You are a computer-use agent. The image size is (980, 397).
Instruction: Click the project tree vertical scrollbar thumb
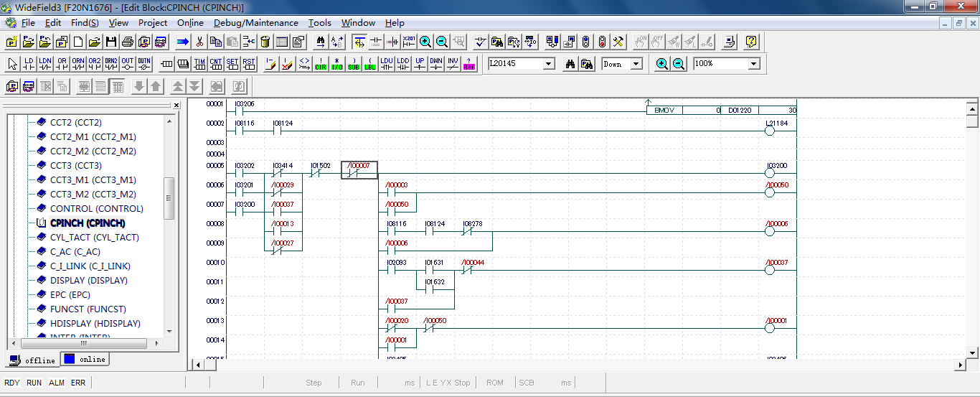169,198
